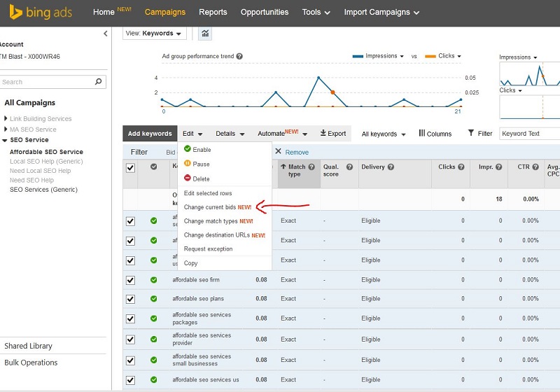Uncheck the checkbox for affordable seo firm
The image size is (560, 392).
pyautogui.click(x=130, y=280)
